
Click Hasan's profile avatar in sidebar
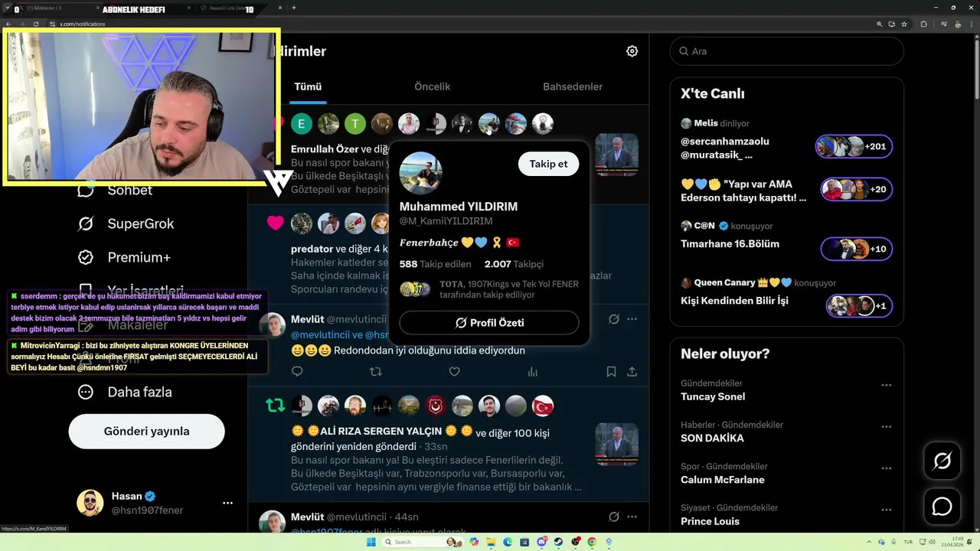[x=90, y=503]
